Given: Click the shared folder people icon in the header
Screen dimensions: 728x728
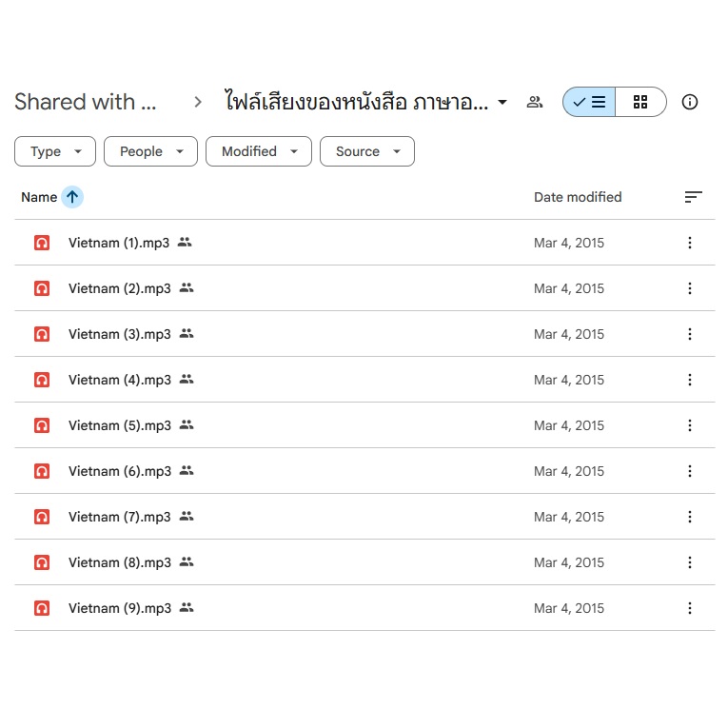Looking at the screenshot, I should pyautogui.click(x=535, y=102).
